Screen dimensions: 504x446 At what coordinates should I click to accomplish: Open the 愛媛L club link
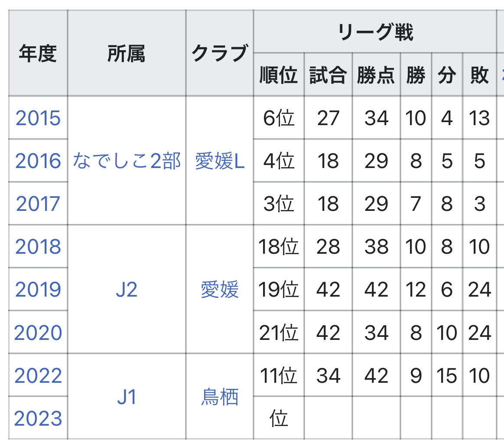(x=220, y=161)
